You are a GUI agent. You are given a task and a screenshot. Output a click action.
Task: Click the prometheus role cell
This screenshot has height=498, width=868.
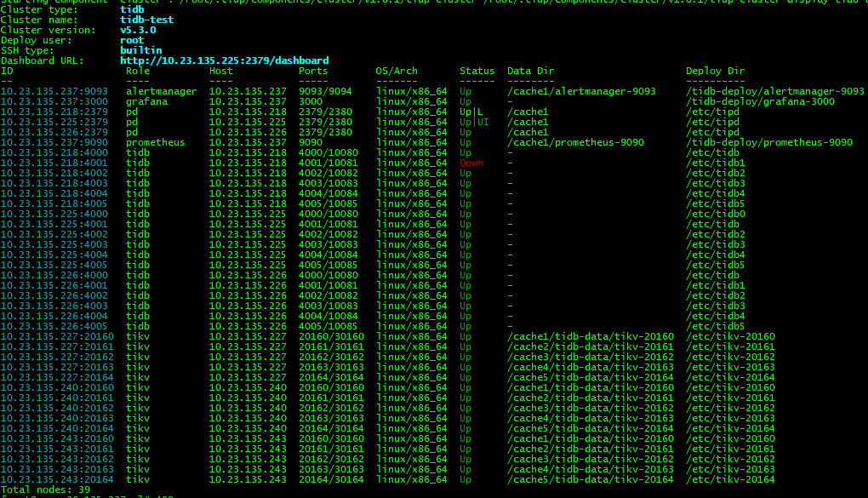tap(156, 142)
